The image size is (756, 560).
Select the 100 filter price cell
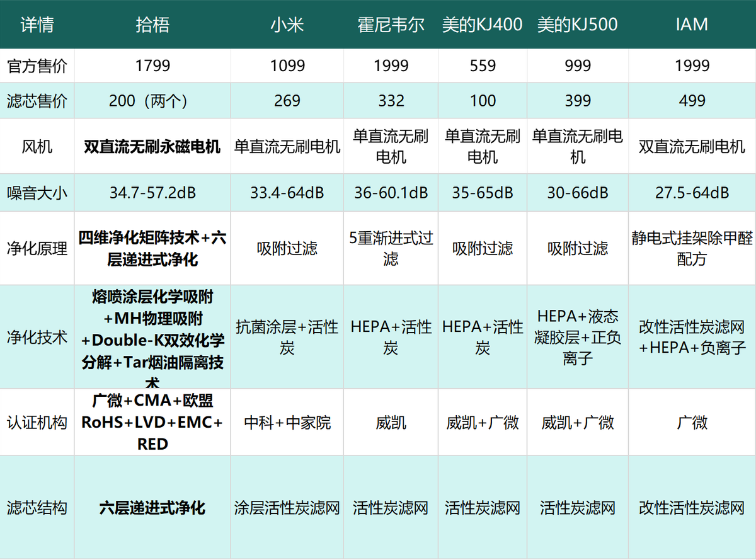(x=483, y=101)
